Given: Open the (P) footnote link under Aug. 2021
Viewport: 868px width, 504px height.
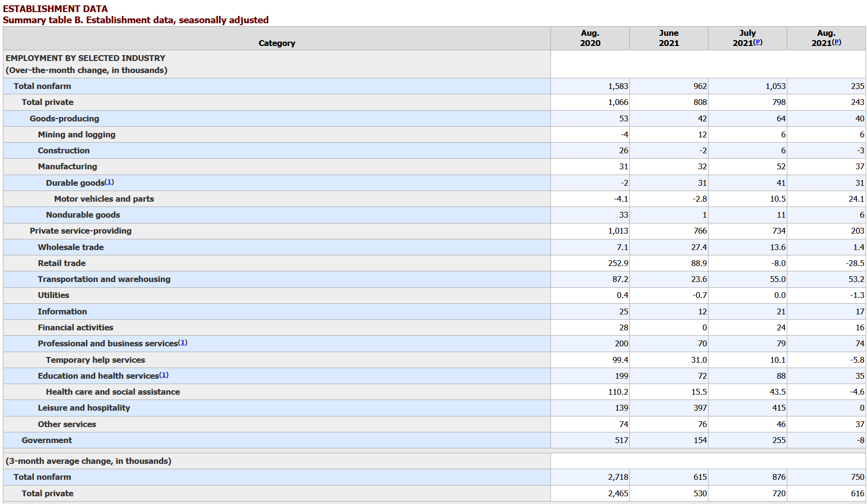Looking at the screenshot, I should 837,42.
